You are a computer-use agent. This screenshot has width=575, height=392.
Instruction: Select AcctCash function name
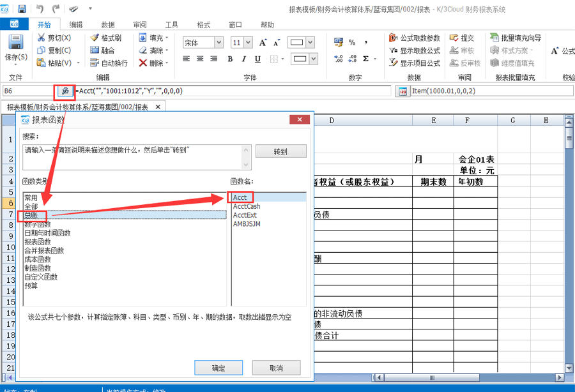pos(269,206)
